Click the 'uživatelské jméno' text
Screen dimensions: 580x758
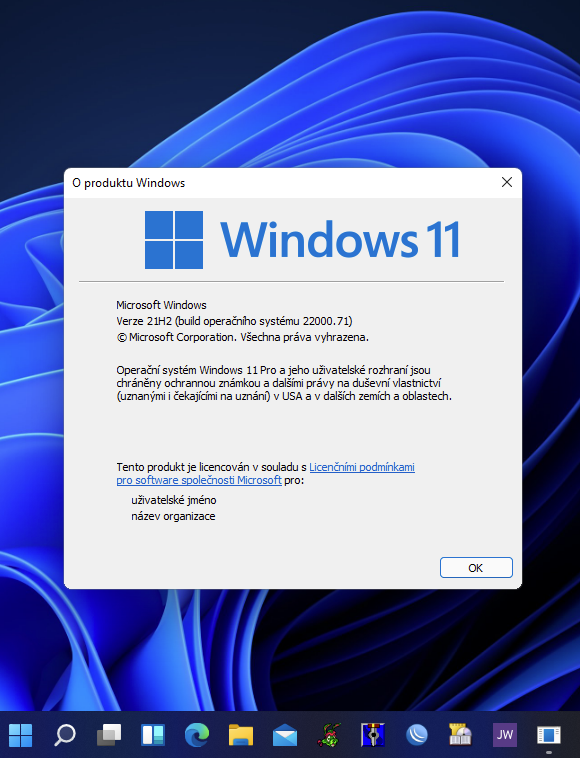(174, 500)
